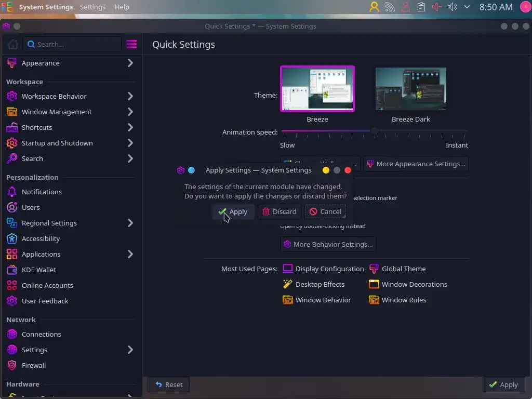
Task: Click the Discard button
Action: click(280, 212)
